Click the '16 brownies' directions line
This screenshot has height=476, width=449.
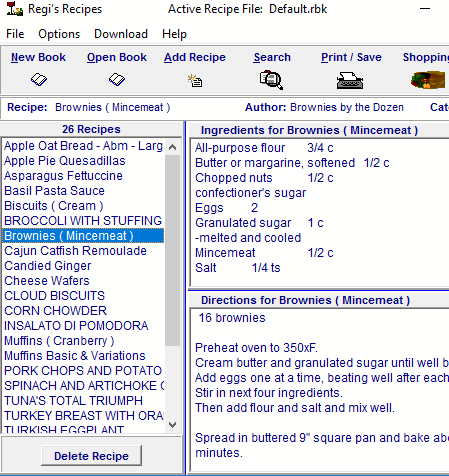click(x=232, y=318)
